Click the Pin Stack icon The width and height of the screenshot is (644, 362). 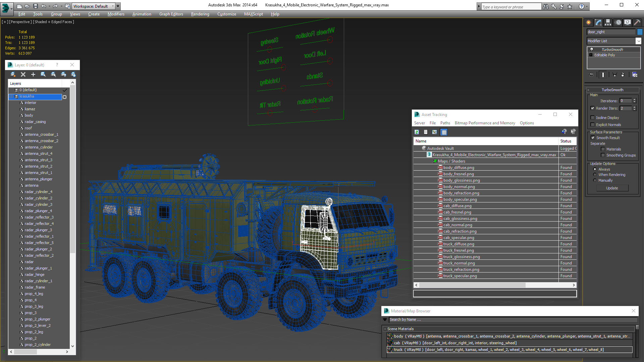click(x=591, y=75)
